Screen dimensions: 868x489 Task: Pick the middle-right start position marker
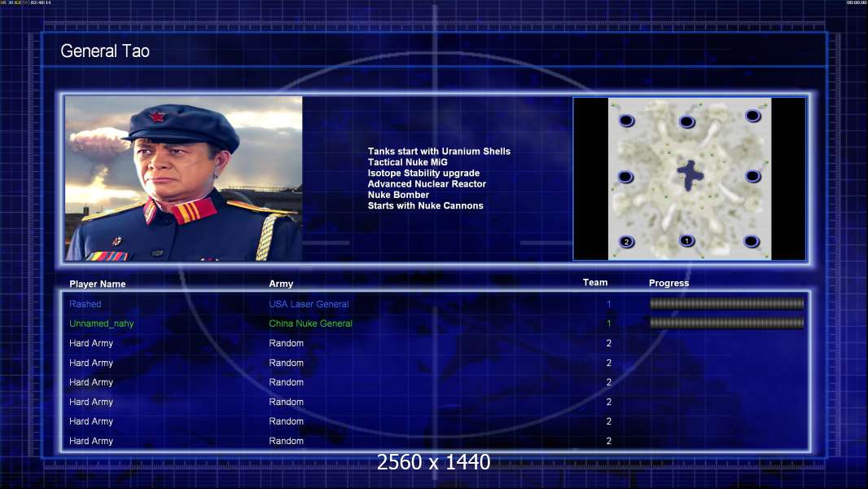point(752,176)
